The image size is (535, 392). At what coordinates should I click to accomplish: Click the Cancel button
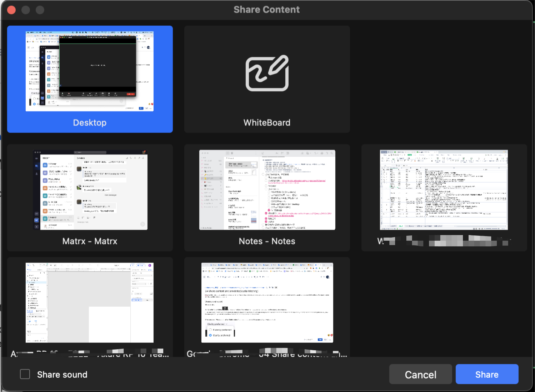[x=420, y=374]
